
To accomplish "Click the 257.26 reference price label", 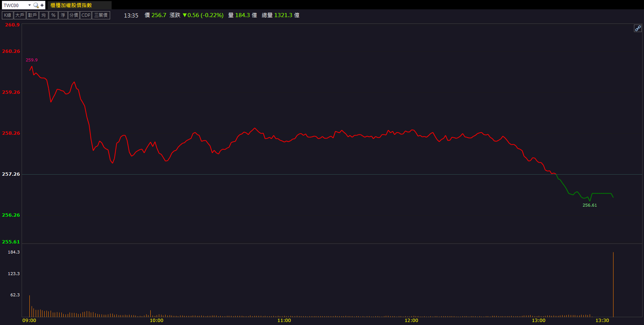I will (11, 174).
